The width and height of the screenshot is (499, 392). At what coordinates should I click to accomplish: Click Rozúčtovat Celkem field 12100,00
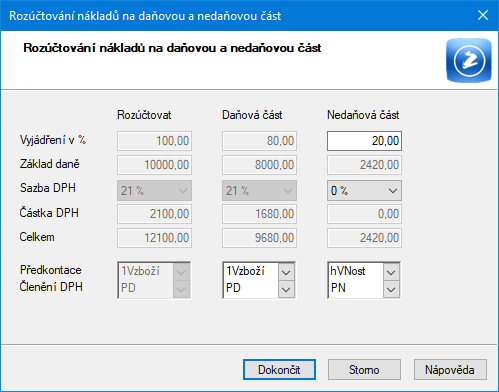(154, 238)
